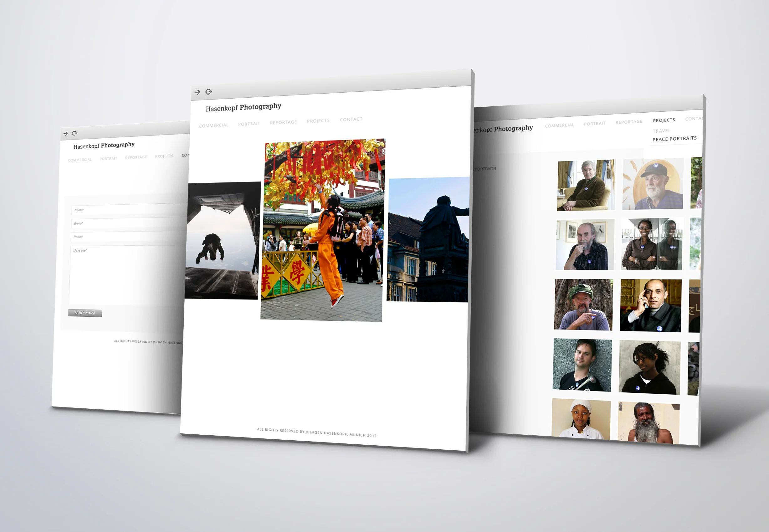769x532 pixels.
Task: Open the portrait of the woman in a chef's hat
Action: 581,419
